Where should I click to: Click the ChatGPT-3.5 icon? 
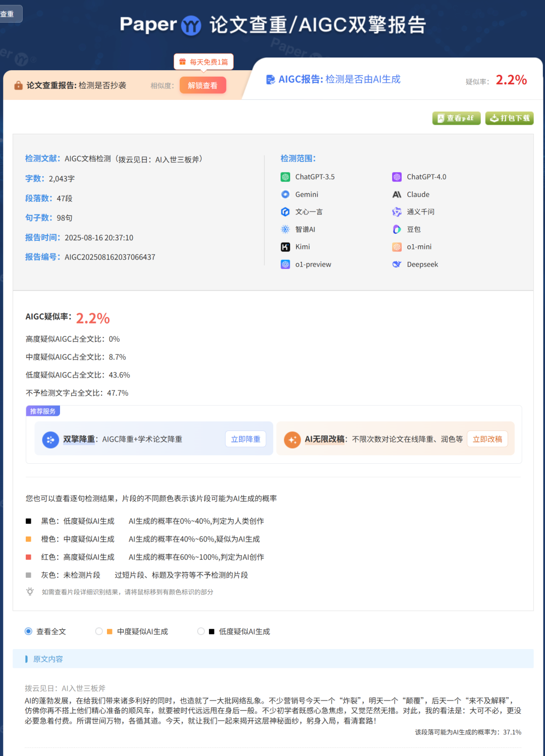point(285,177)
